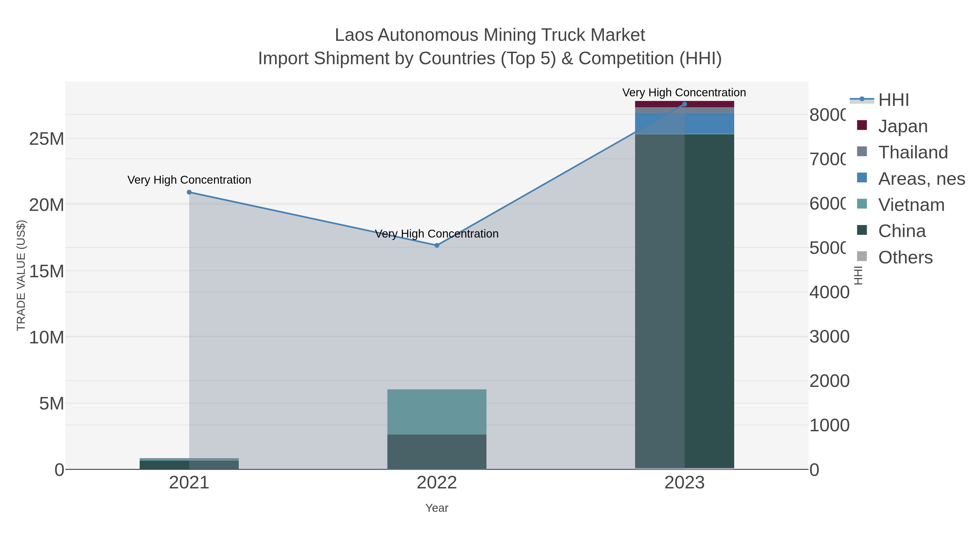Viewport: 980px width, 551px height.
Task: Toggle the Japan legend entry
Action: pyautogui.click(x=892, y=126)
